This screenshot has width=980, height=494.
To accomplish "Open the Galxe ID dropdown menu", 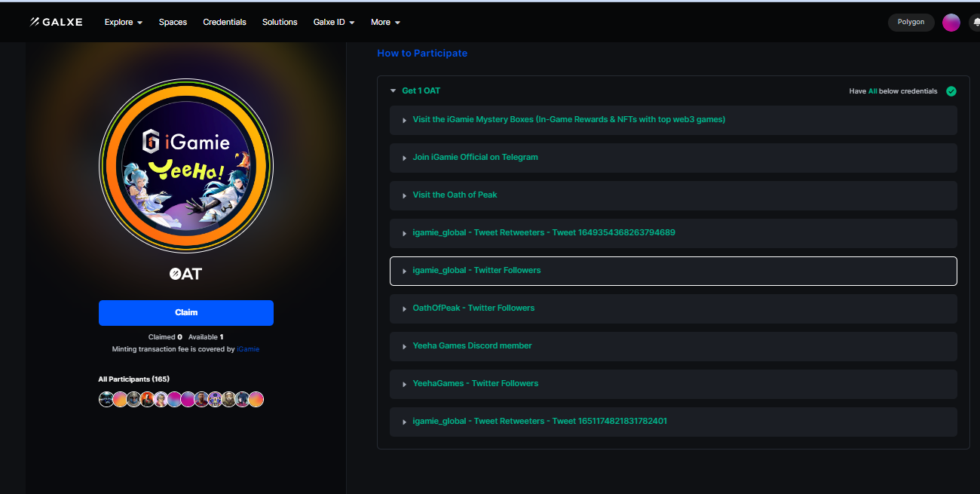I will [334, 22].
